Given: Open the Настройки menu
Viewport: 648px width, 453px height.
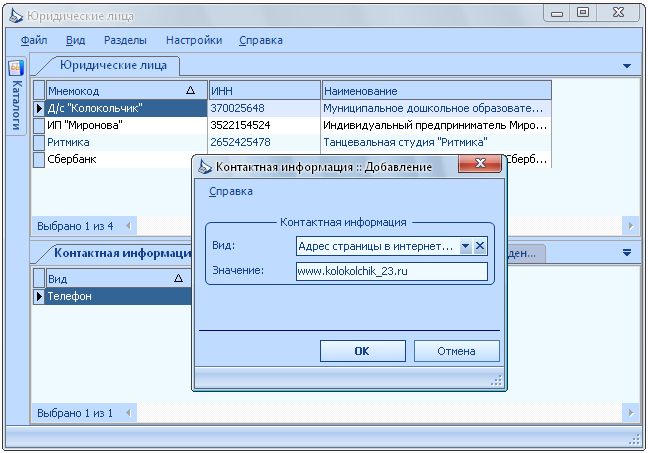Looking at the screenshot, I should pyautogui.click(x=194, y=40).
